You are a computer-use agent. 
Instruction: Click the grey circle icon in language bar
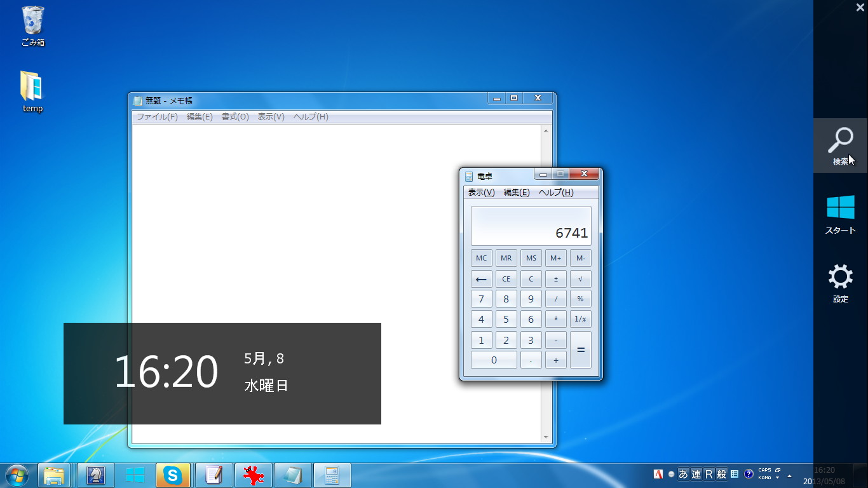point(671,474)
